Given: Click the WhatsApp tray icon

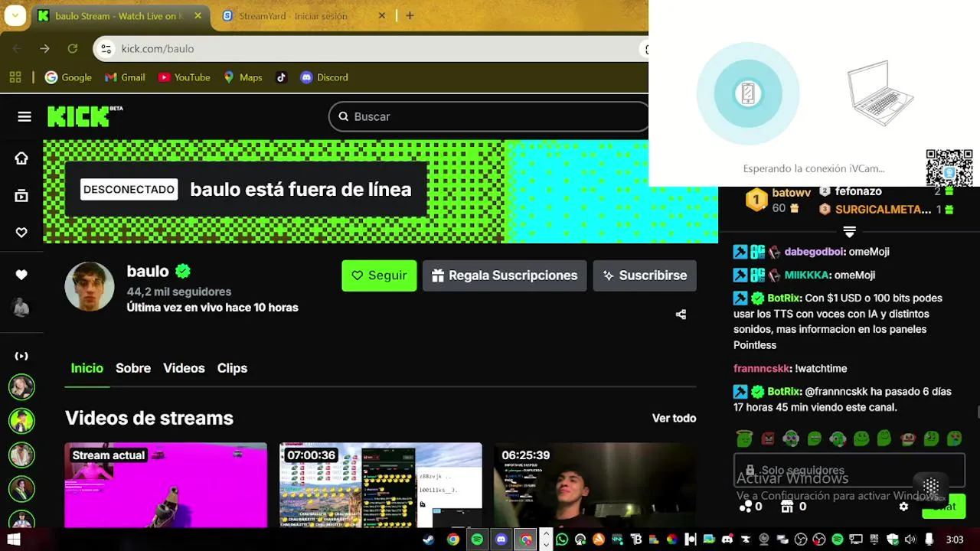Looking at the screenshot, I should [x=562, y=540].
